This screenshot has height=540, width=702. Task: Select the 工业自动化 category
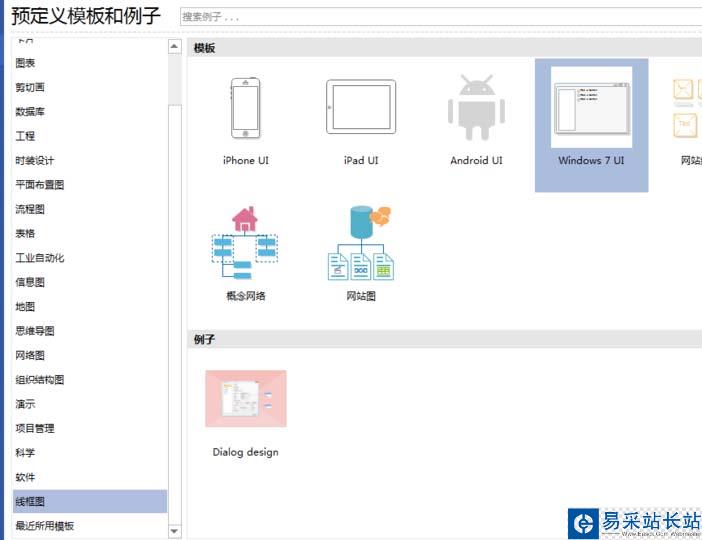(90, 258)
